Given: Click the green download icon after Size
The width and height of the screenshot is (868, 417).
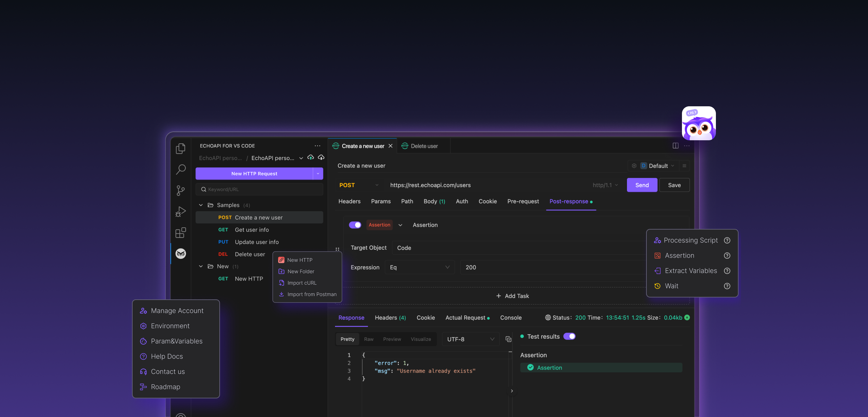Looking at the screenshot, I should point(687,318).
